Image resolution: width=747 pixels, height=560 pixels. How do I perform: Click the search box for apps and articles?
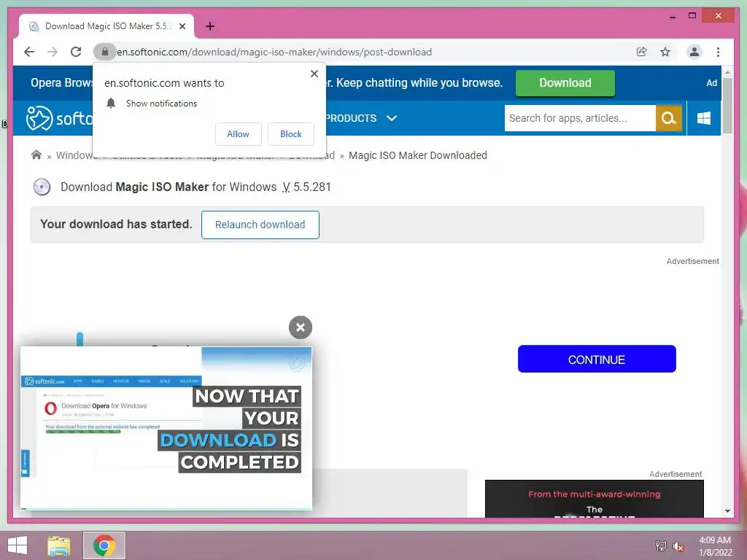(580, 118)
